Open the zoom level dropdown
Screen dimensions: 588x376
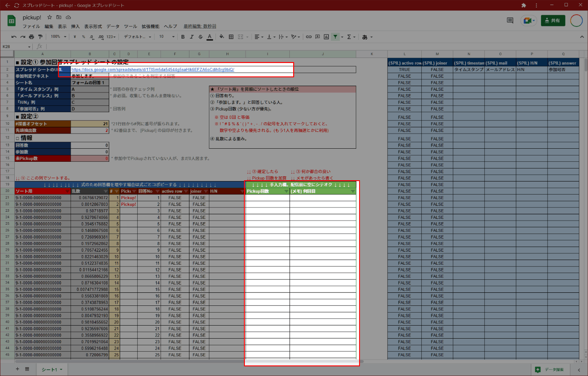coord(58,37)
